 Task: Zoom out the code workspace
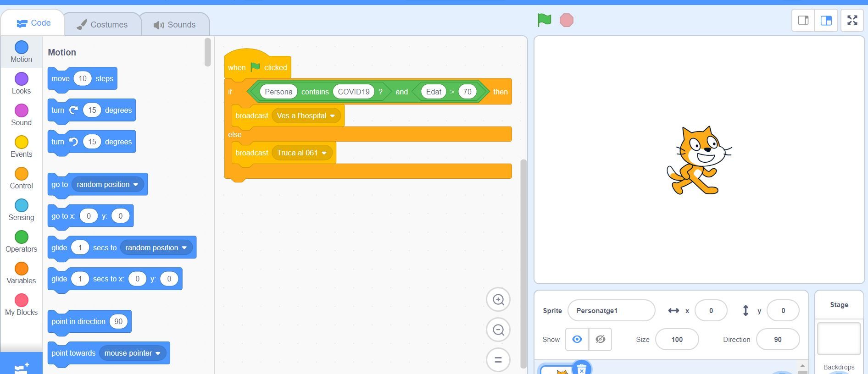click(498, 330)
